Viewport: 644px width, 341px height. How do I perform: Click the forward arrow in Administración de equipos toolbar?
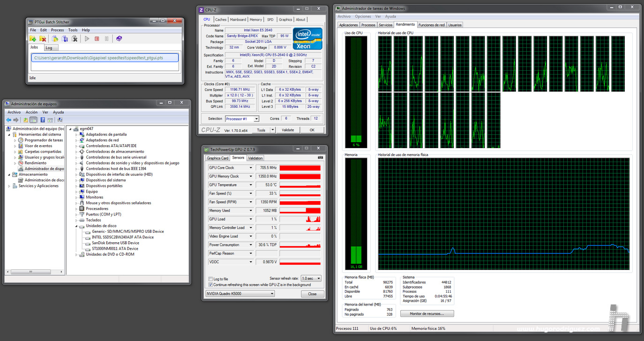coord(16,120)
